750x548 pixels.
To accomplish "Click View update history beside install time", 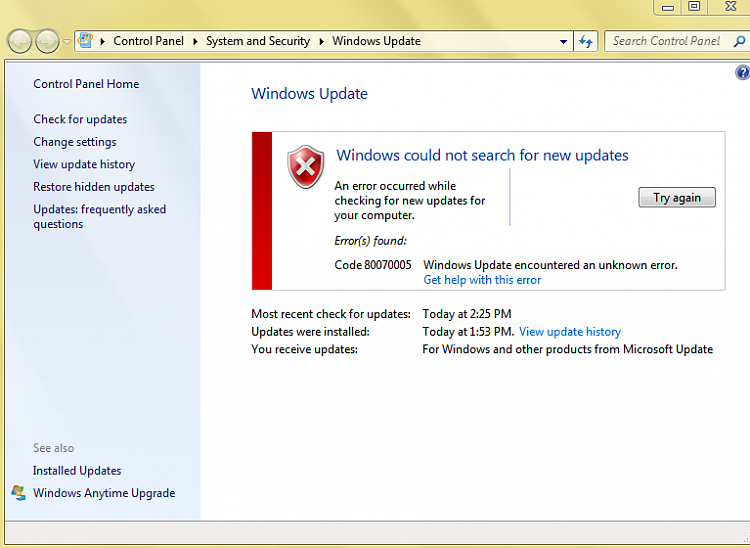I will coord(570,332).
